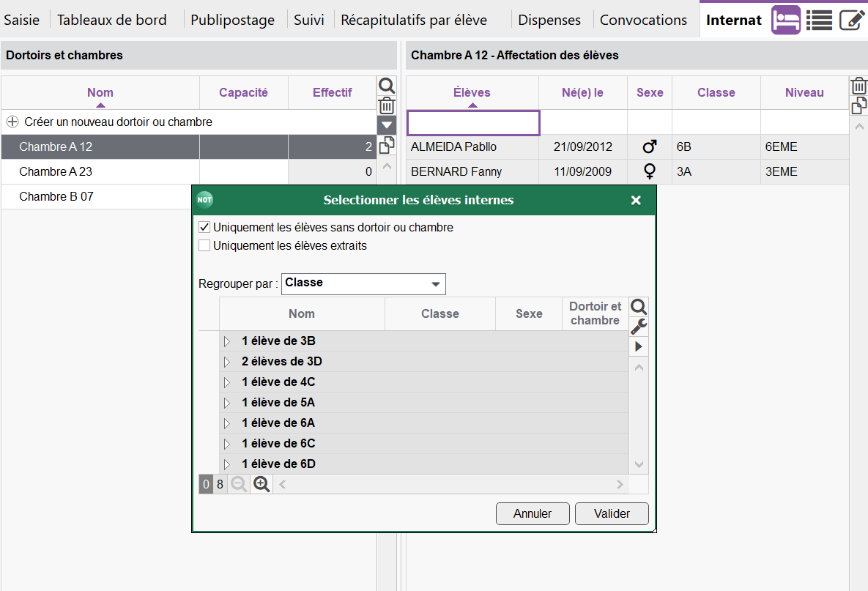Click right arrow of dialog horizontal scrollbar
The height and width of the screenshot is (591, 868).
620,484
